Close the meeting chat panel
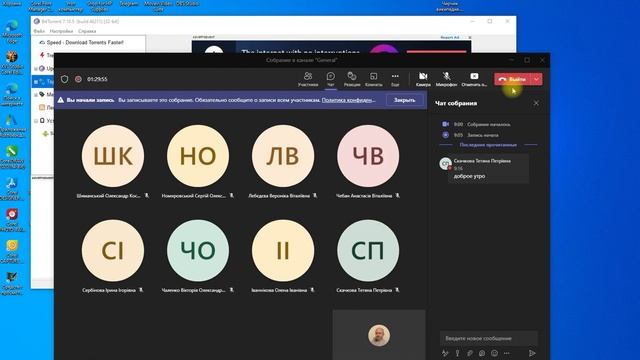Viewport: 640px width, 360px height. [x=536, y=103]
